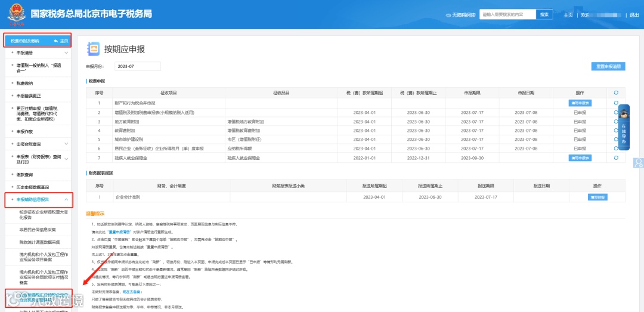
Task: Click the 温馨提示 heading
Action: point(94,214)
